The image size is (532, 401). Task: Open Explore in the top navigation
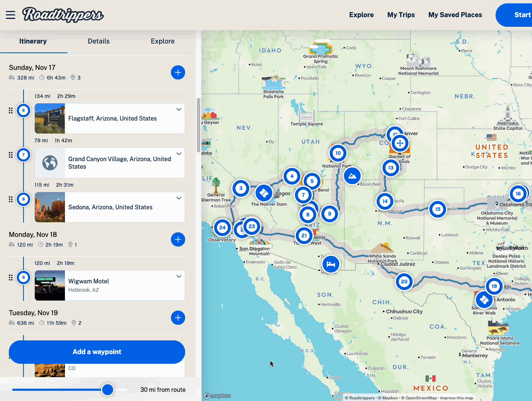coord(362,15)
